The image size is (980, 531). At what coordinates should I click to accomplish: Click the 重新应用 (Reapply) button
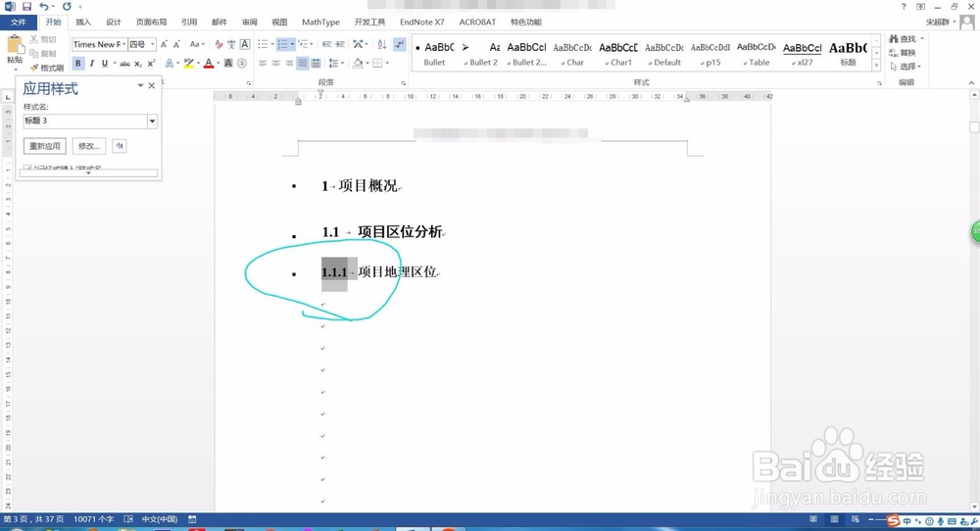(x=45, y=146)
